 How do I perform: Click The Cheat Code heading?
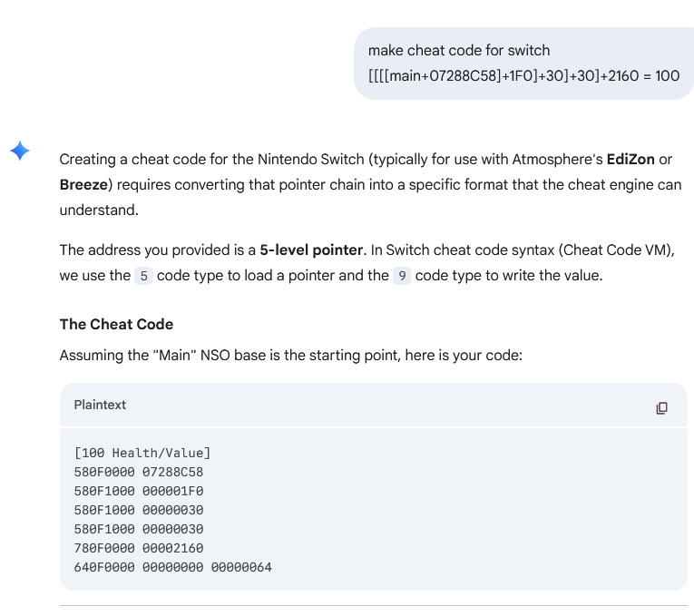point(116,325)
